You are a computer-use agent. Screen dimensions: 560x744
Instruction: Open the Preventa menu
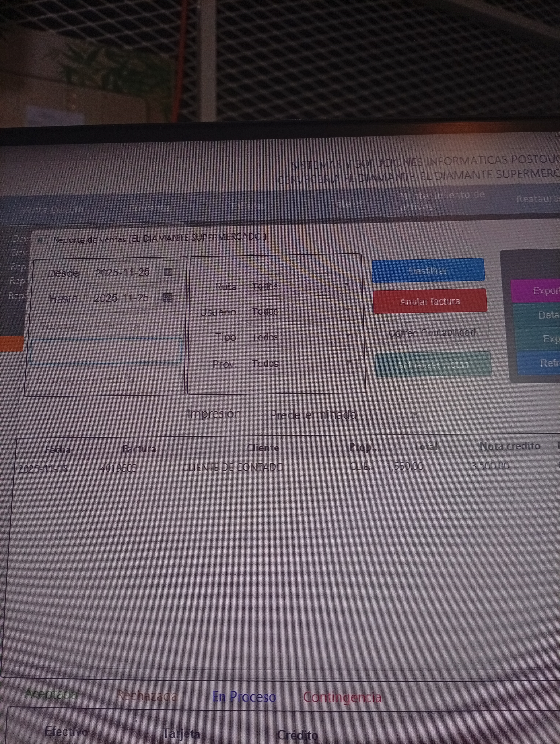tap(149, 208)
